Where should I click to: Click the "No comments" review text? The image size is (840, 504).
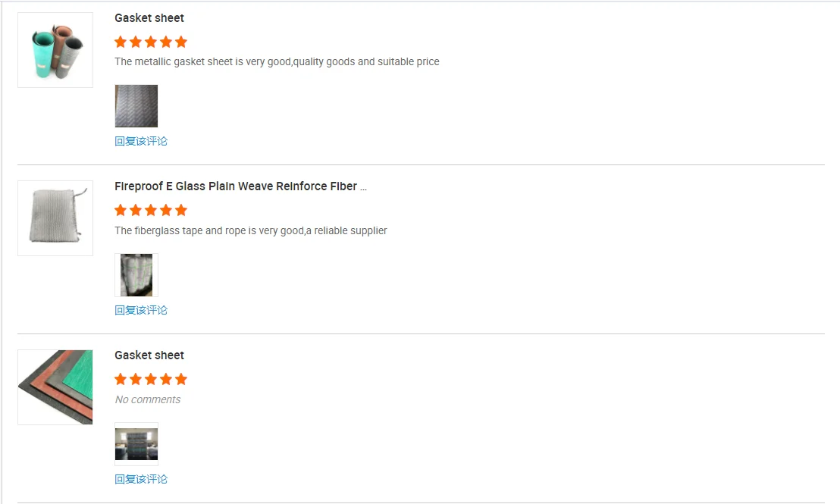pos(148,399)
